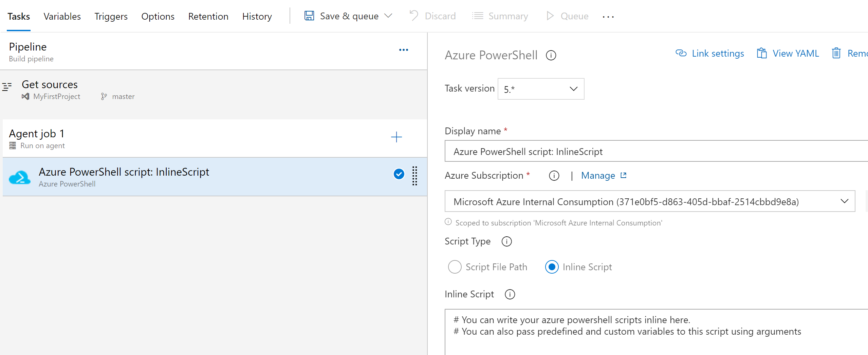Click the Script Type info icon
Image resolution: width=868 pixels, height=355 pixels.
pos(506,241)
